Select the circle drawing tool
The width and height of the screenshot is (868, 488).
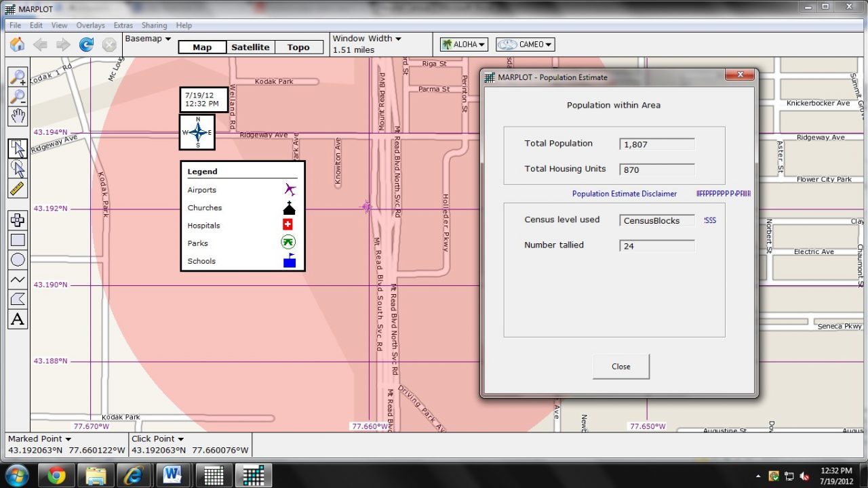click(x=18, y=260)
